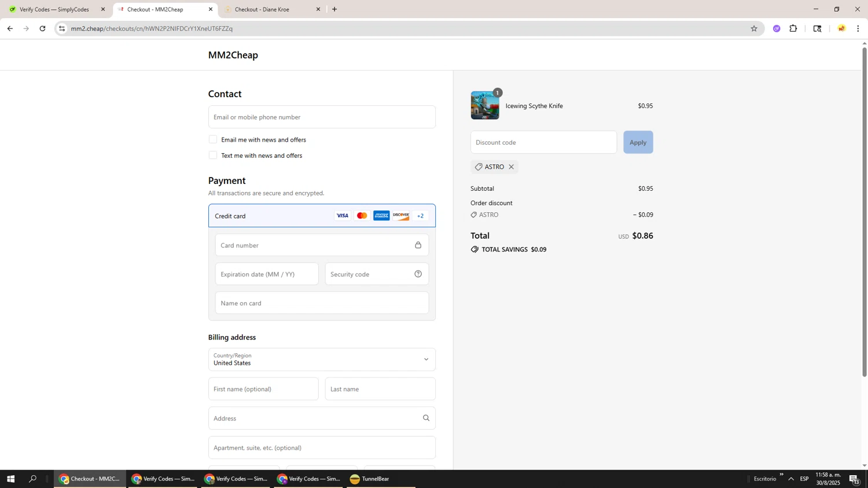Click the browser back arrow
This screenshot has width=868, height=488.
[10, 28]
